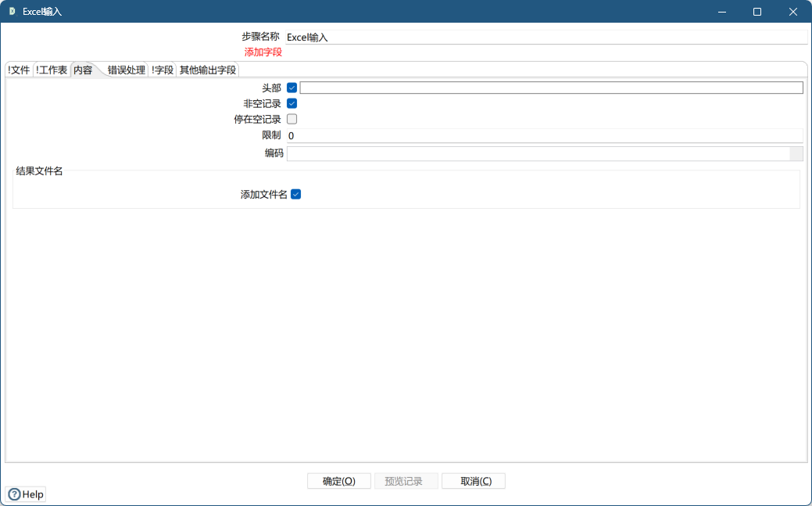Click the 取消(C) button
The width and height of the screenshot is (812, 506).
(473, 480)
